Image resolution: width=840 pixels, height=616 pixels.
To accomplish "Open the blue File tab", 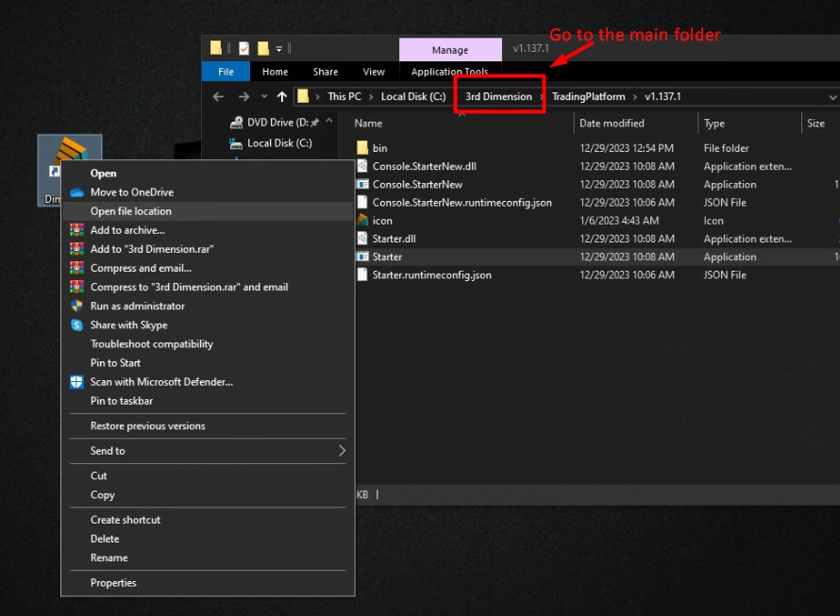I will pyautogui.click(x=226, y=72).
